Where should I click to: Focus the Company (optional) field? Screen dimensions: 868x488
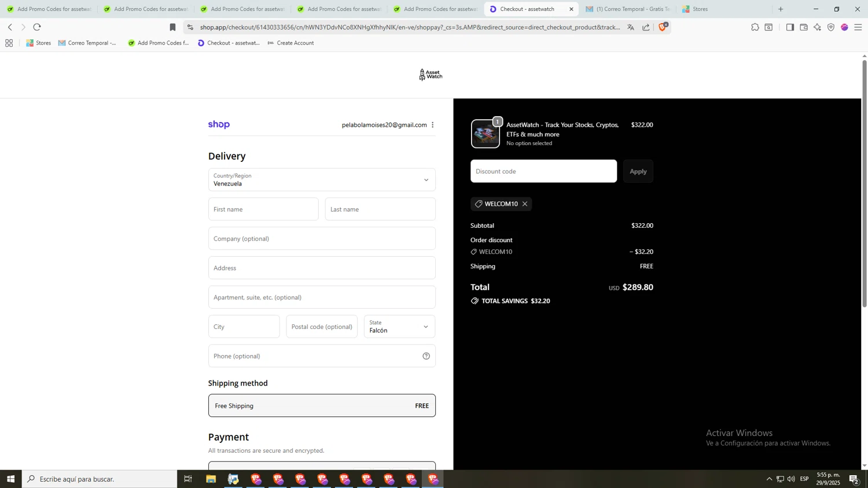322,238
